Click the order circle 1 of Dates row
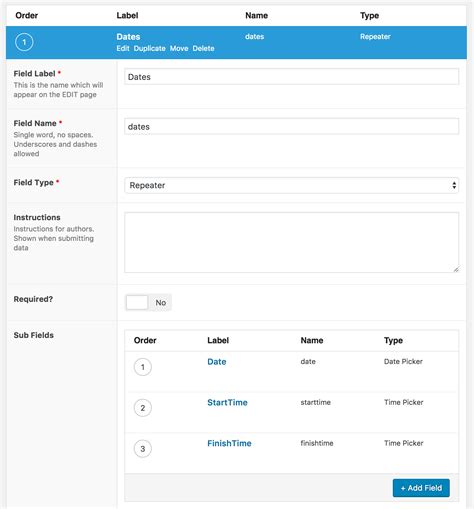The width and height of the screenshot is (474, 509). point(24,42)
